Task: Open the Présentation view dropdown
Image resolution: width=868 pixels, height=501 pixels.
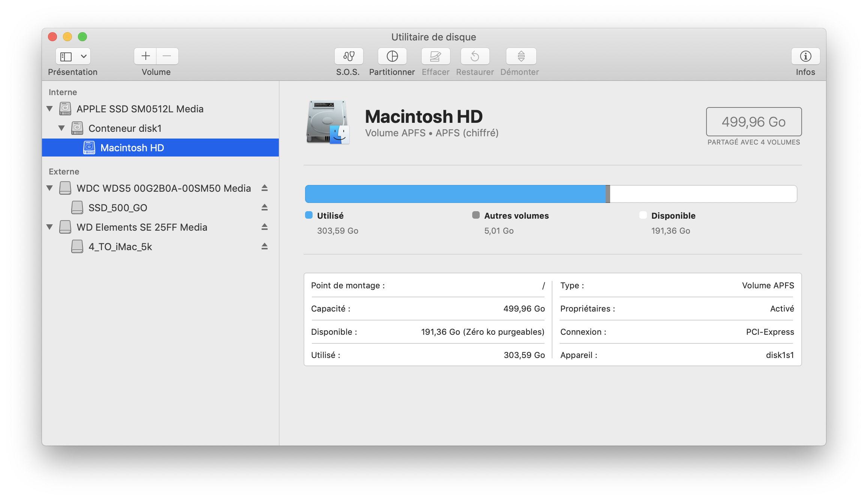Action: [x=84, y=56]
